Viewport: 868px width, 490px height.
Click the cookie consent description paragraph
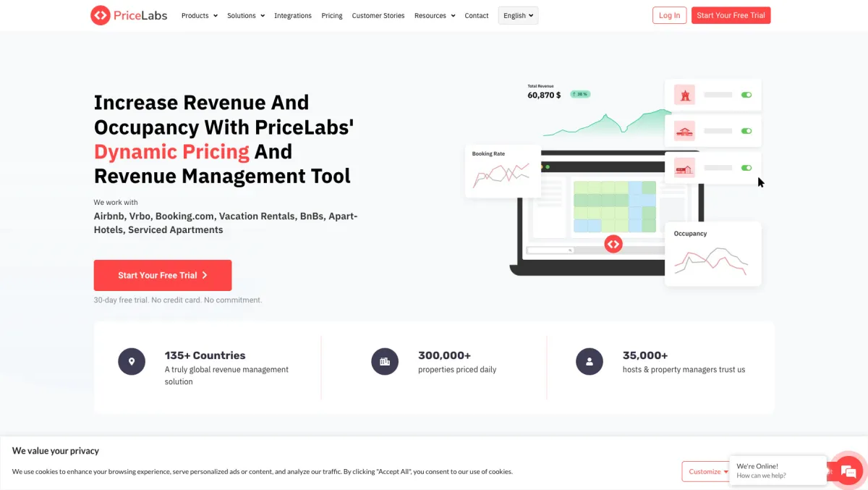263,471
